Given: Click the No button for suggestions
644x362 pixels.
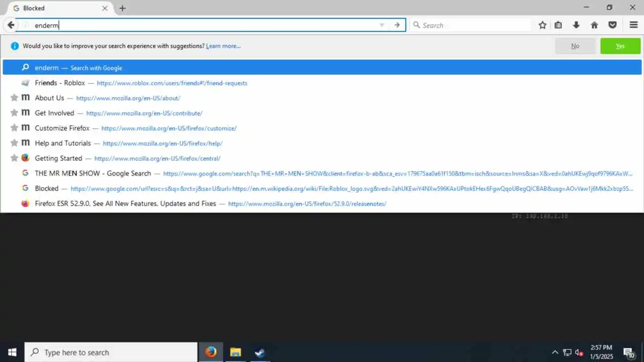Looking at the screenshot, I should click(x=575, y=46).
